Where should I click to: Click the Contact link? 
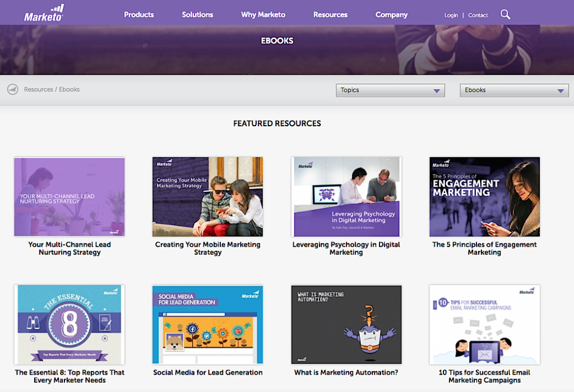click(478, 15)
